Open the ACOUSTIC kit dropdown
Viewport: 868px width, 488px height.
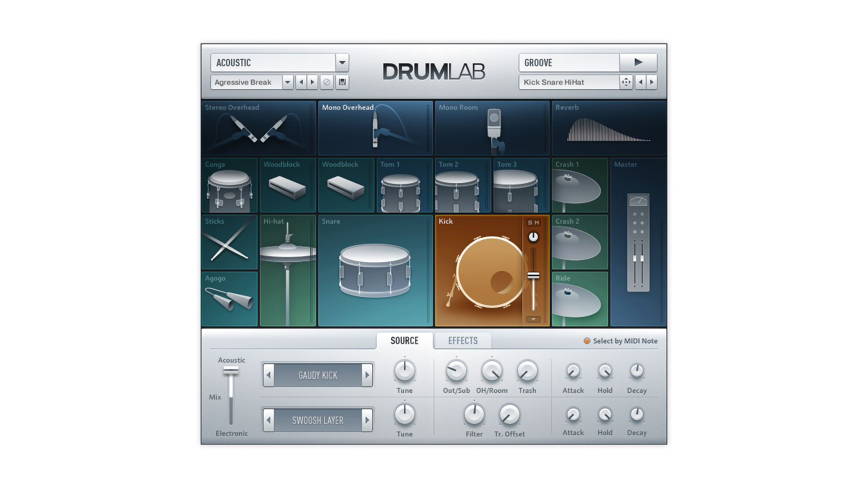(x=342, y=63)
